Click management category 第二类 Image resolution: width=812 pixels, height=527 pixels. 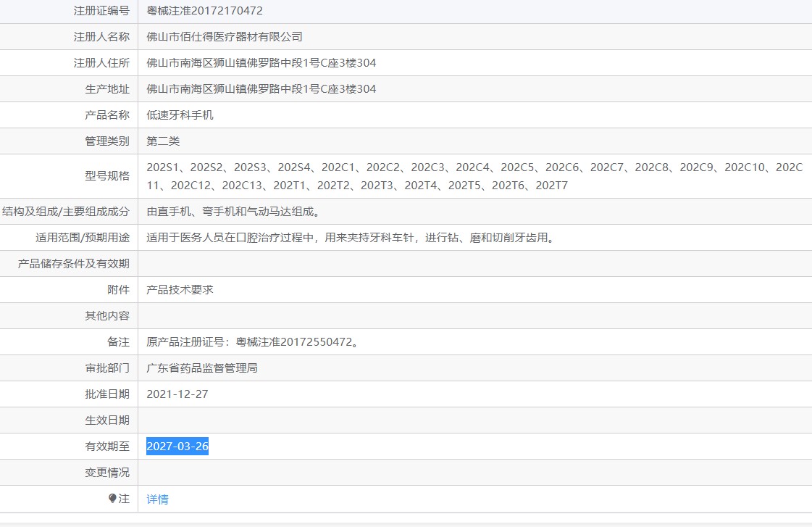[163, 141]
